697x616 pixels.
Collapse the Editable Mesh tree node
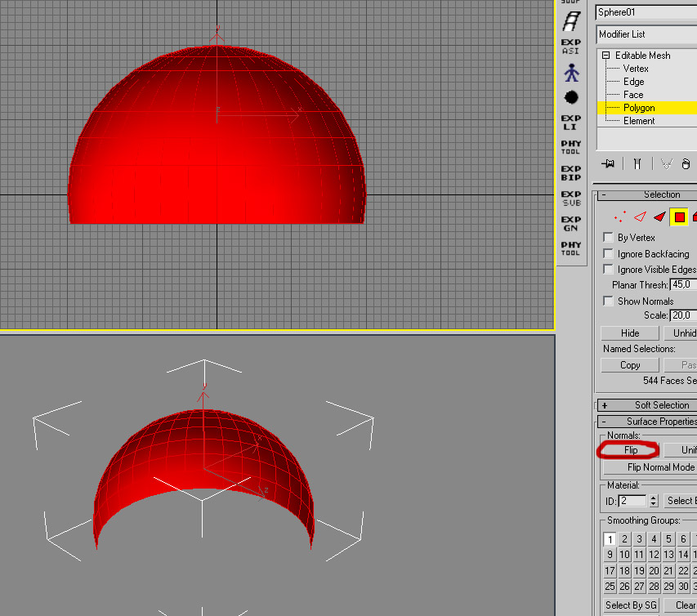click(605, 56)
